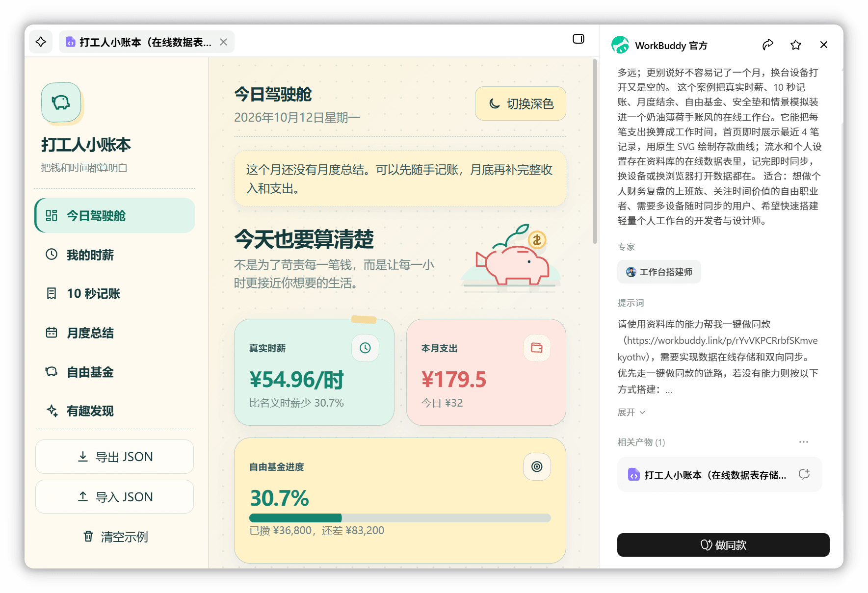Go to 10 秒记账
868x593 pixels.
(115, 293)
